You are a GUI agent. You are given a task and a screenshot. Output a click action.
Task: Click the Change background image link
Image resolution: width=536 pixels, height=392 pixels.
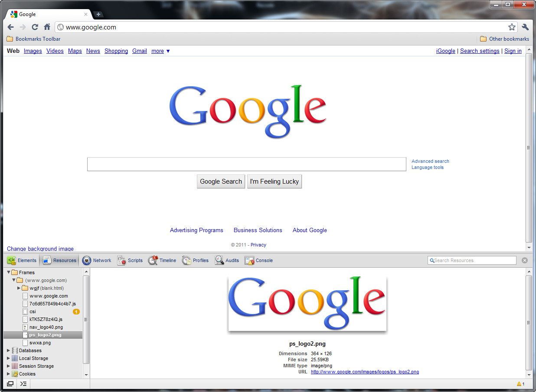[x=40, y=249]
